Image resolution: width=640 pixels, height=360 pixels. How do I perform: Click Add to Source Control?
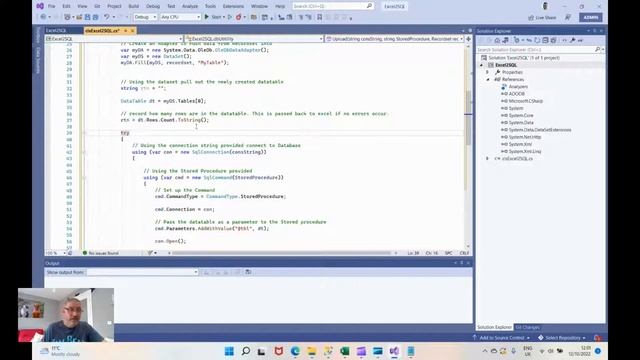tap(501, 338)
